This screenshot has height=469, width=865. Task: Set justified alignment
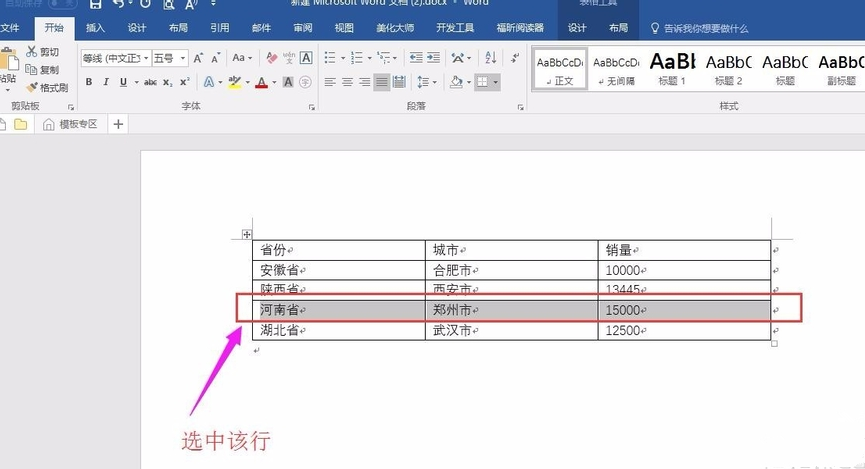pos(381,82)
